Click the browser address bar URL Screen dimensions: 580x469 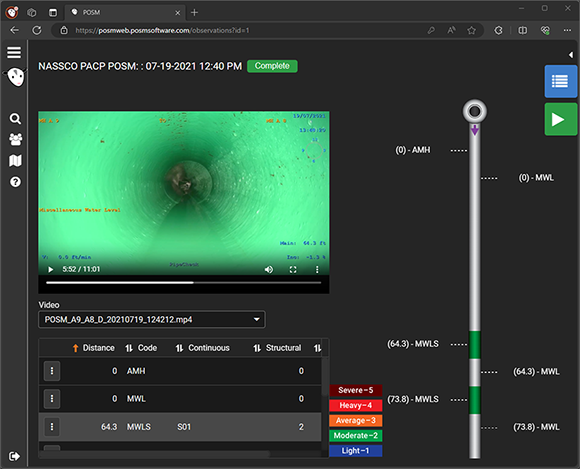[x=162, y=30]
